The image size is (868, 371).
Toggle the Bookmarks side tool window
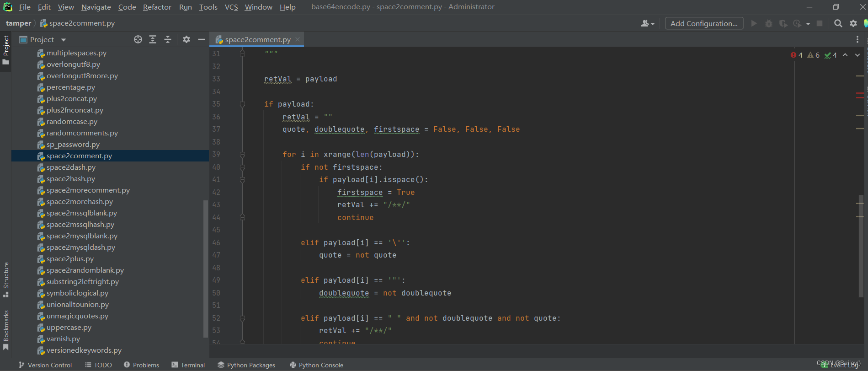coord(5,330)
